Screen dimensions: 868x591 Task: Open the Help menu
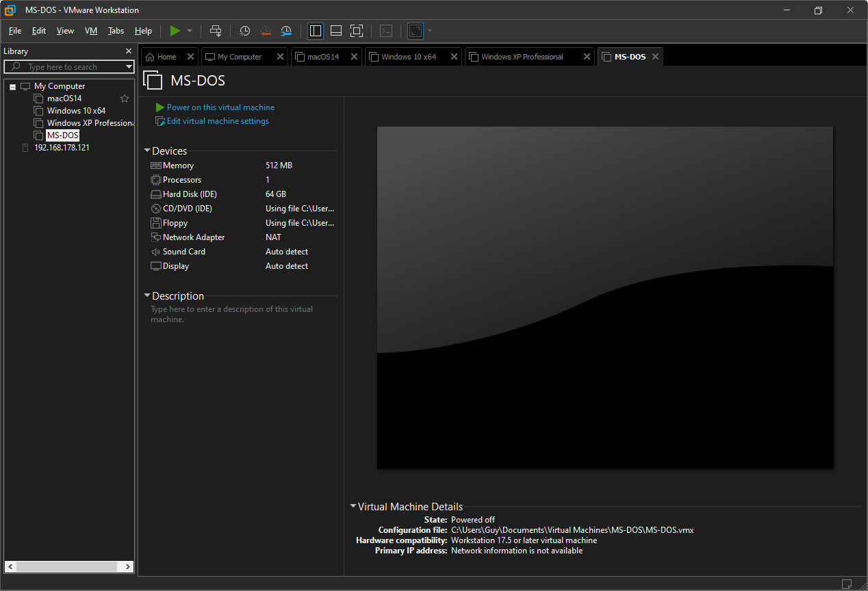coord(143,31)
